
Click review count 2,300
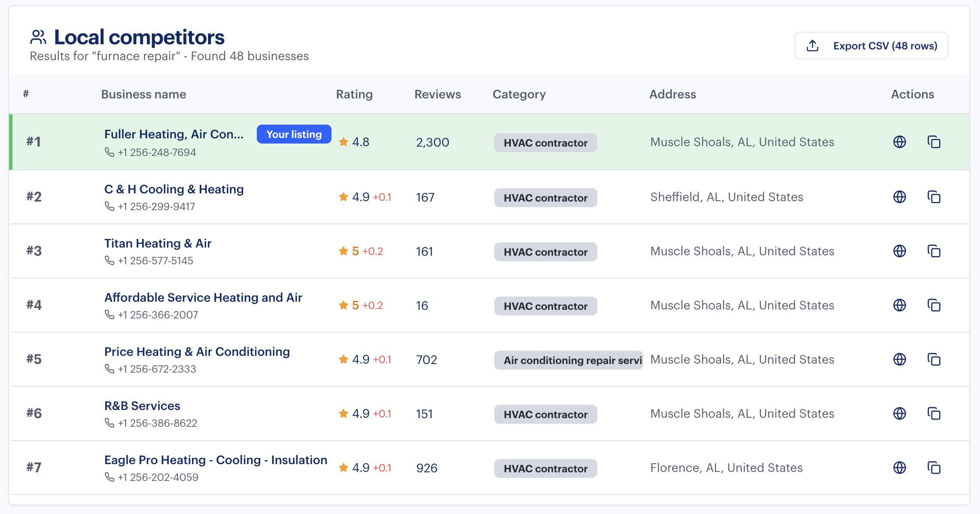click(432, 142)
